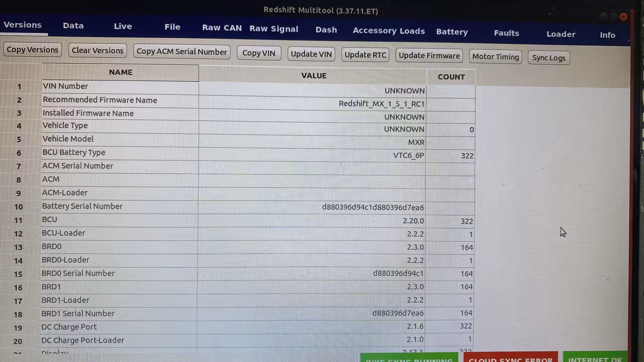644x362 pixels.
Task: Select the Battery tab
Action: click(x=452, y=32)
